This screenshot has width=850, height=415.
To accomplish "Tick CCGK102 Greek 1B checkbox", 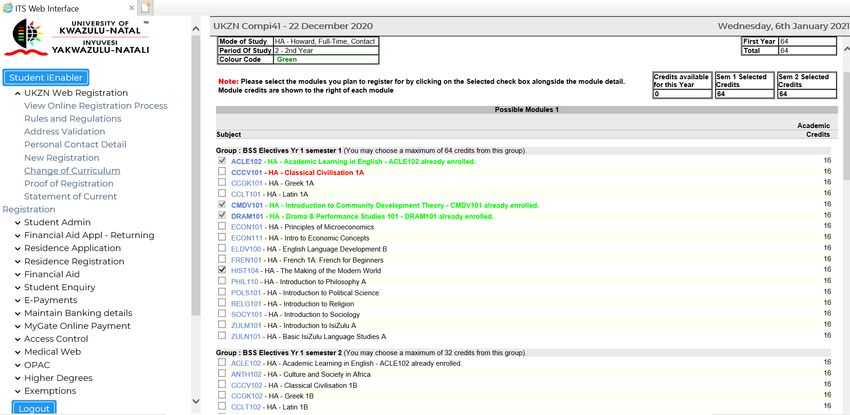I will [222, 395].
